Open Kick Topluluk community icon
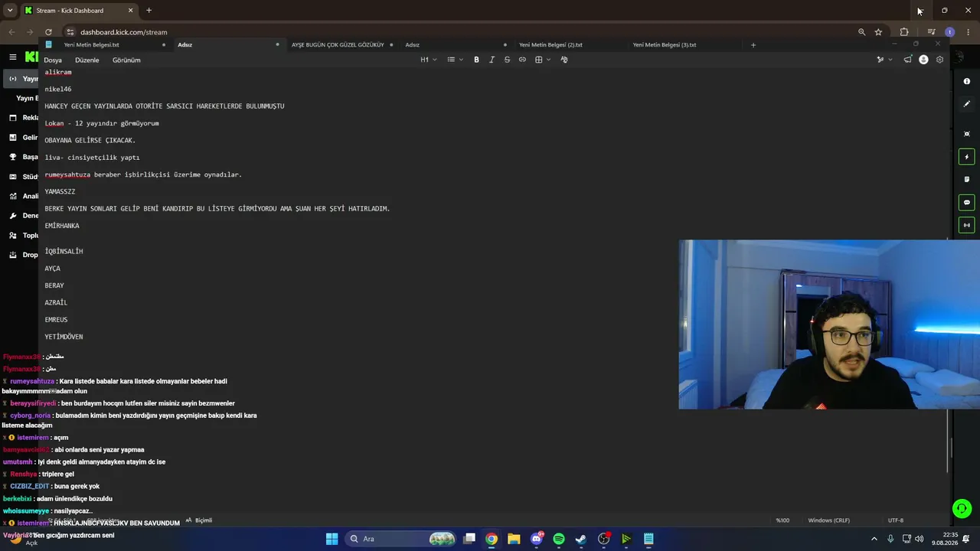980x551 pixels. (13, 236)
